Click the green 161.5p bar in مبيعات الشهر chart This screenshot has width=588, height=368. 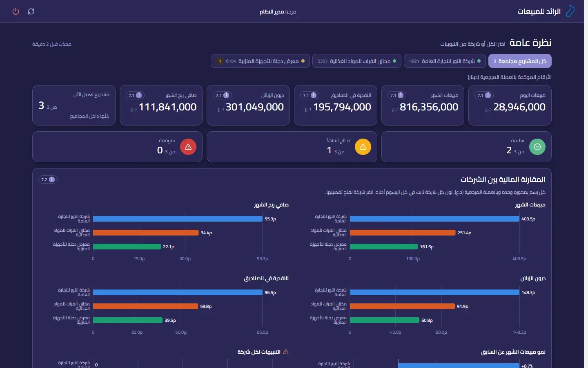click(x=384, y=247)
